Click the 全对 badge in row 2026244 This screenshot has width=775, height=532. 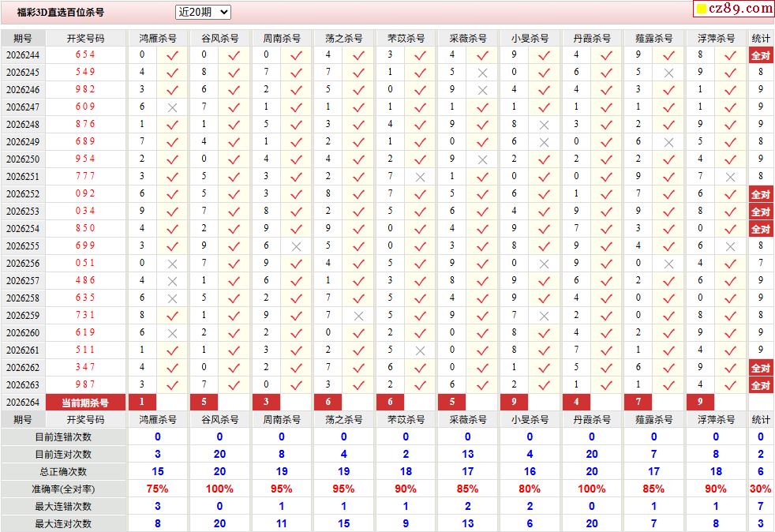(x=761, y=55)
